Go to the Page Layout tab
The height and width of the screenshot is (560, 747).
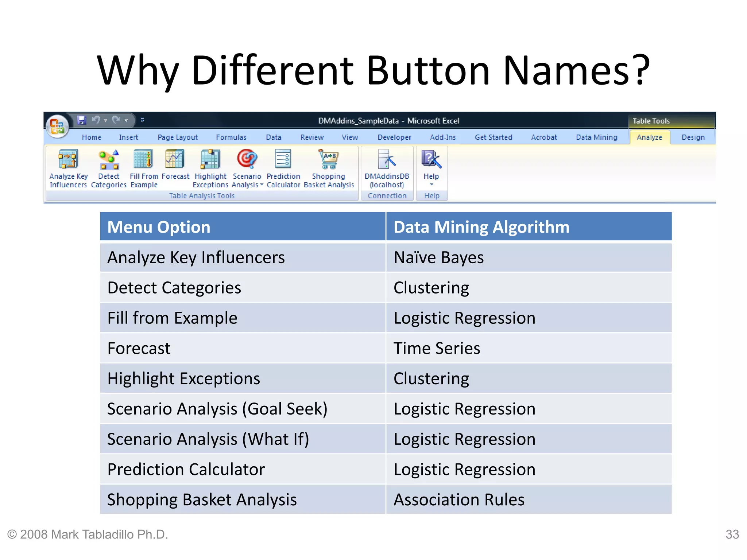coord(178,137)
